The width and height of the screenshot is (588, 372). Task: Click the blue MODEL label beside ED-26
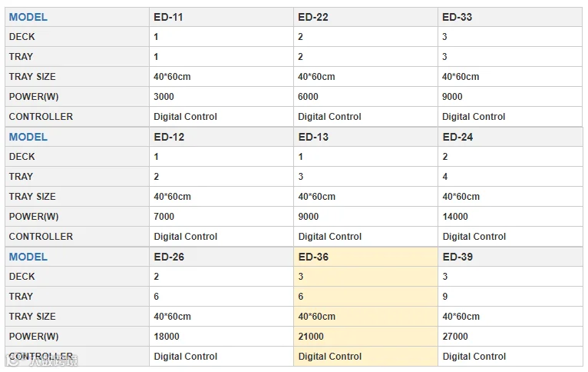(28, 257)
